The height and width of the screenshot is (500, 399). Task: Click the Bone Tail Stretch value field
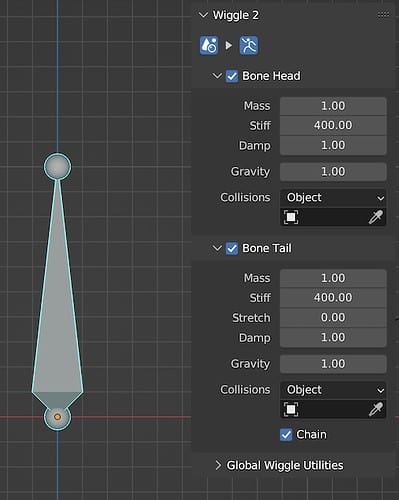[x=333, y=318]
